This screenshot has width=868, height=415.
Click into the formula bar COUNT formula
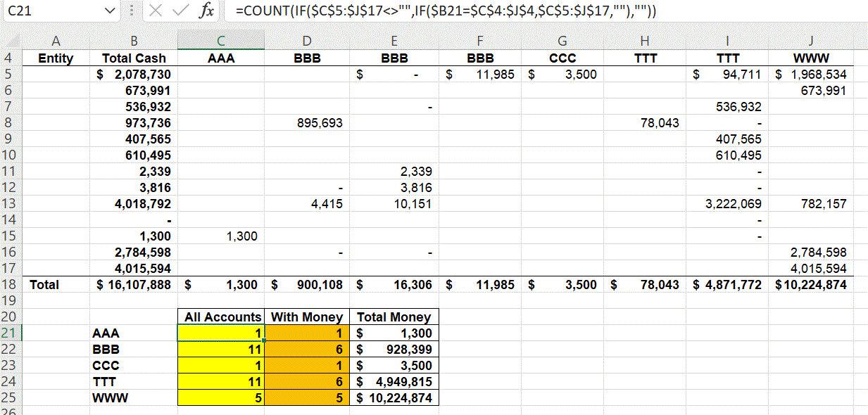[446, 11]
